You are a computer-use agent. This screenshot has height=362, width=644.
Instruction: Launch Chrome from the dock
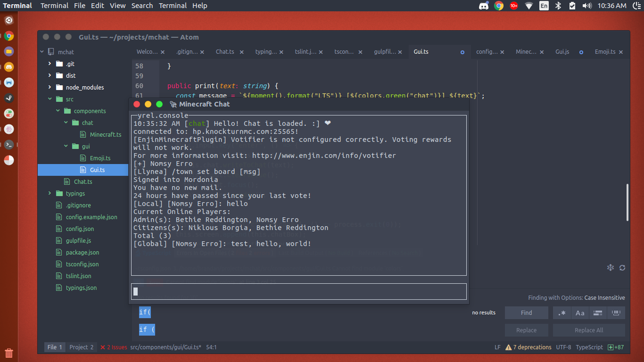click(x=9, y=36)
